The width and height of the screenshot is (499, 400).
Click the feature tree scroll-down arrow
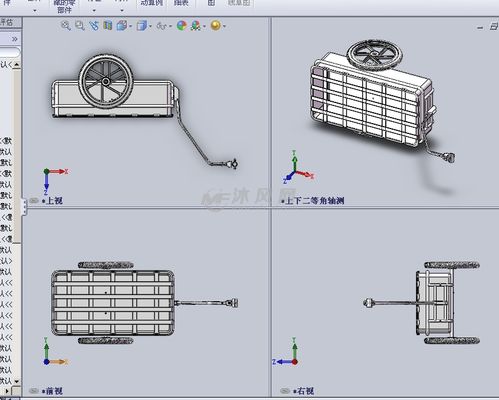tap(16, 380)
